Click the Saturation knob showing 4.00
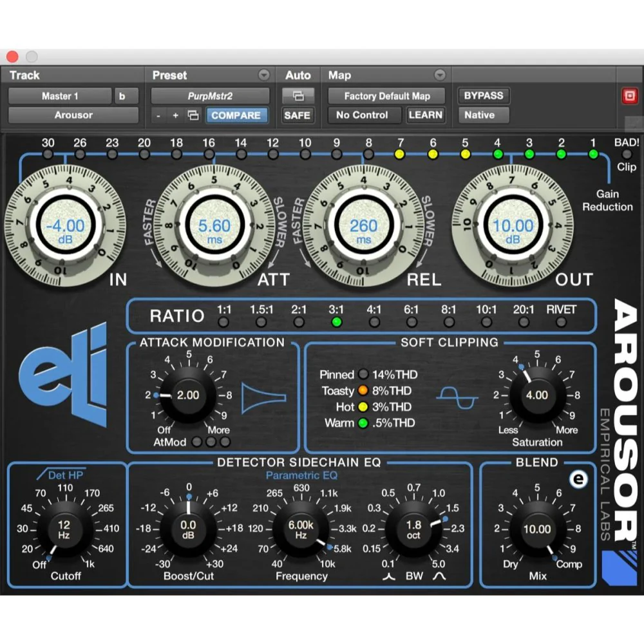 click(x=537, y=395)
